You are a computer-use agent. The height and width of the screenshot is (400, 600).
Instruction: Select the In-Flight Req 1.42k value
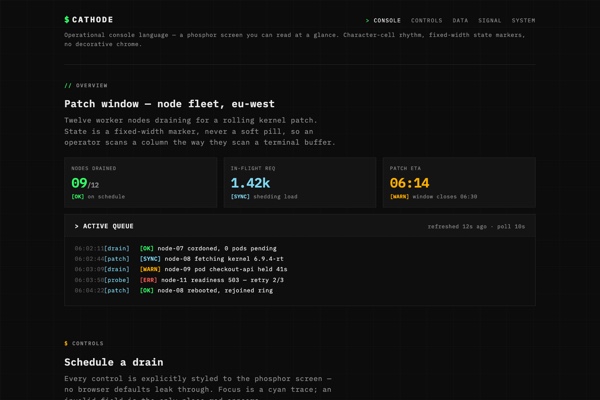coord(250,183)
